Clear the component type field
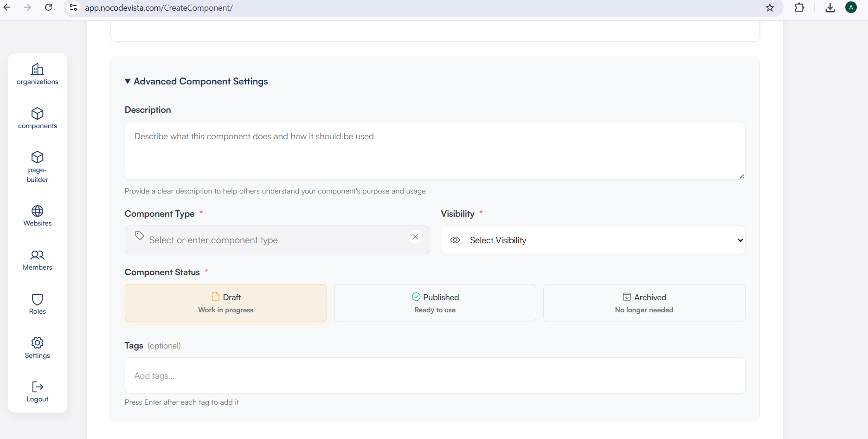The height and width of the screenshot is (439, 868). click(415, 237)
